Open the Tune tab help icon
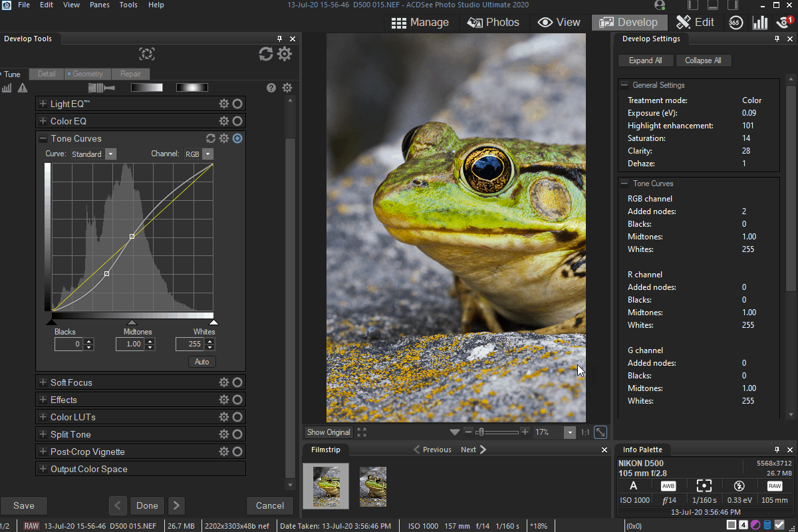 coord(271,88)
